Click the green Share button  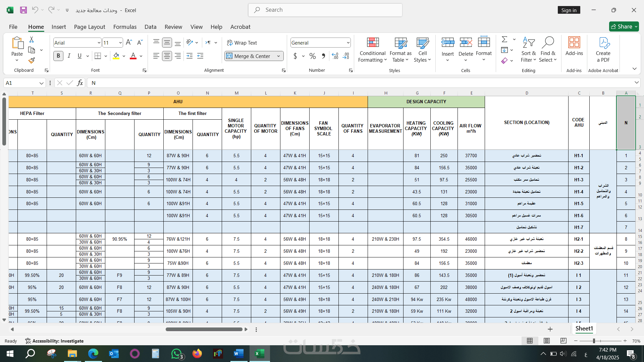624,26
